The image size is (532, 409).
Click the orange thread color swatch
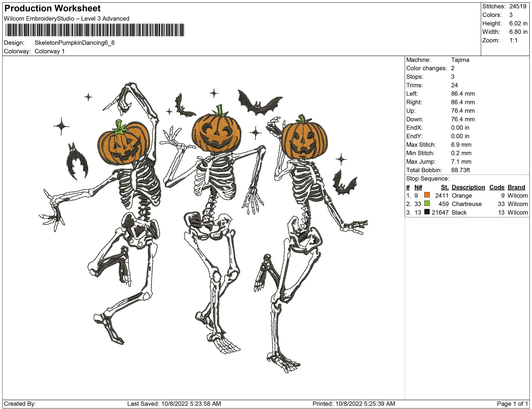pyautogui.click(x=427, y=195)
